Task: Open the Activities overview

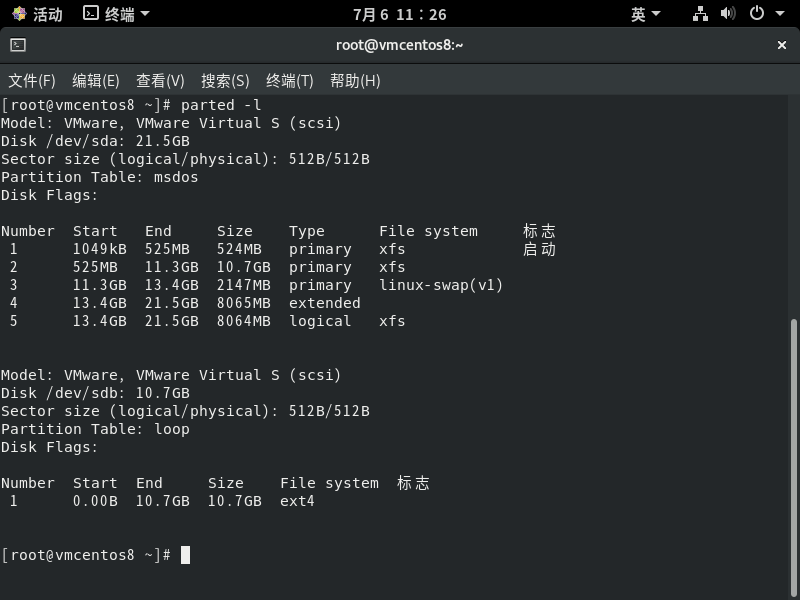Action: tap(37, 14)
